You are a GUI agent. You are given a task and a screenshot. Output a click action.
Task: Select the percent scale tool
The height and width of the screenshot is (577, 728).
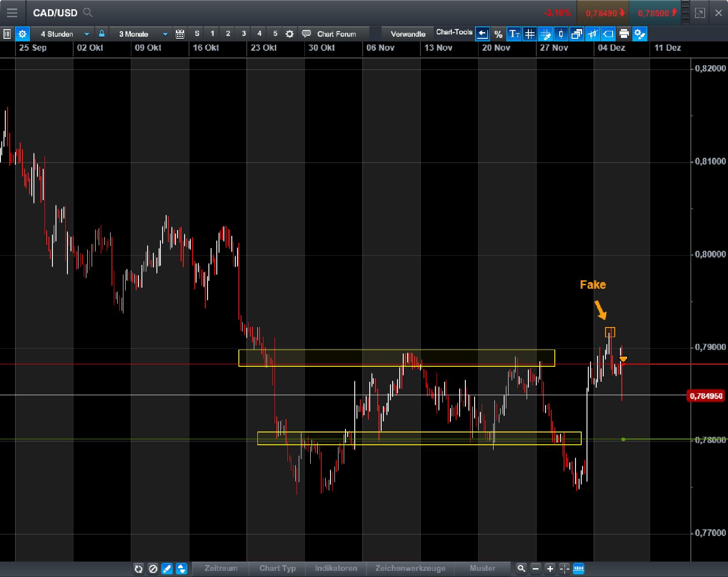pos(498,34)
